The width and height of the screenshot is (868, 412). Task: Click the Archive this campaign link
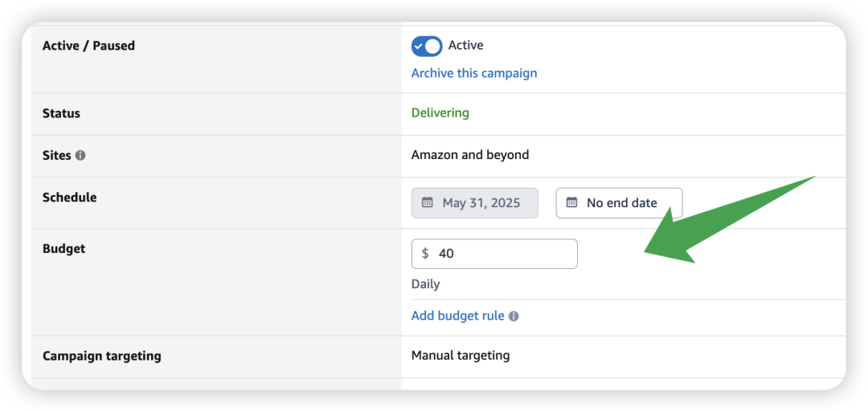coord(473,73)
